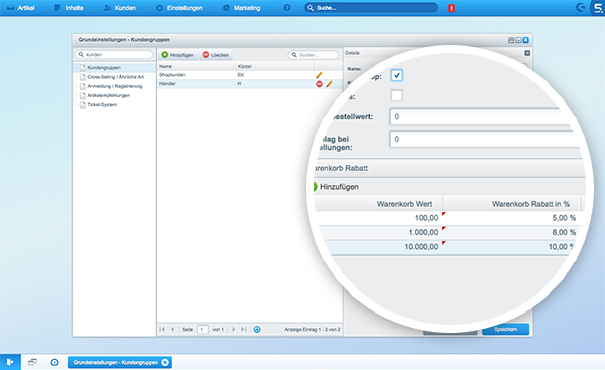Focus the Suchen field above the customer group list
Viewport: 605px width, 370px height.
[x=313, y=55]
